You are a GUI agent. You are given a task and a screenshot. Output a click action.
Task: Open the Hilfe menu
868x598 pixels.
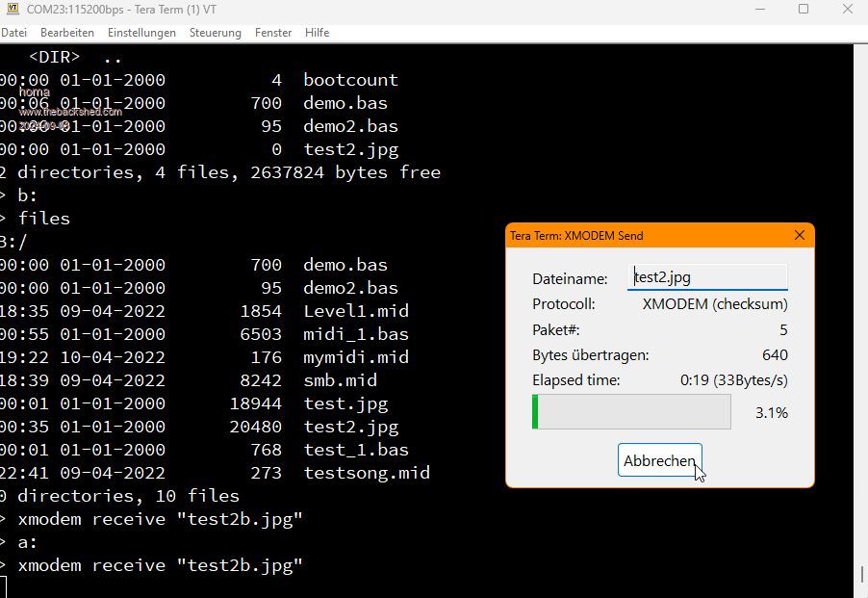pos(318,33)
